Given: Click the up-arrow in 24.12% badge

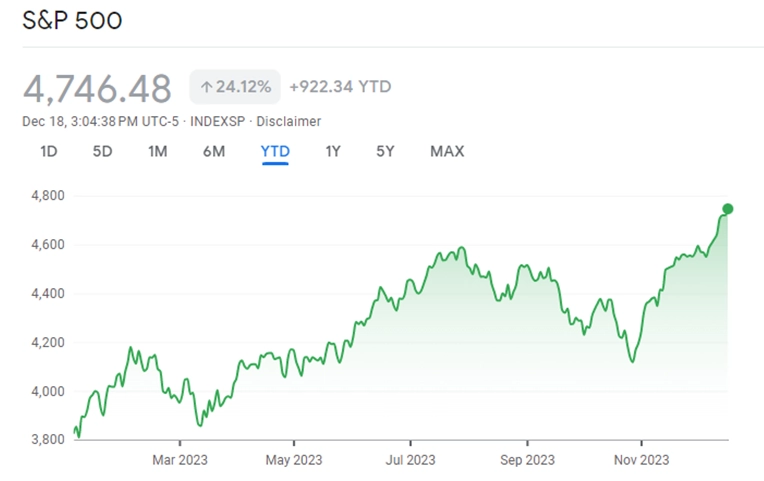Looking at the screenshot, I should pos(206,87).
